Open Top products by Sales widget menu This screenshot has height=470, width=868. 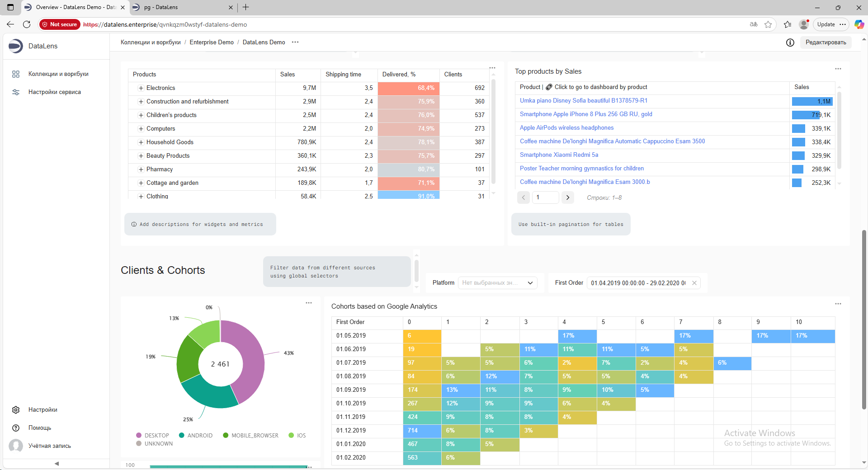coord(838,69)
